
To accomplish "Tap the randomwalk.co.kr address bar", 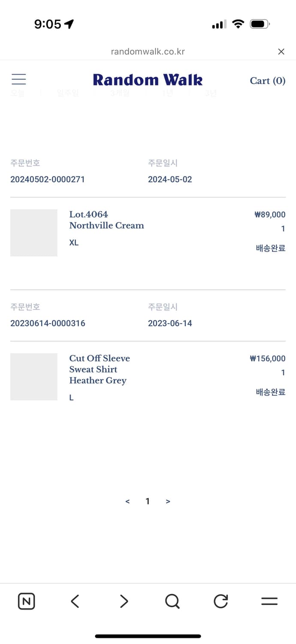I will (148, 52).
